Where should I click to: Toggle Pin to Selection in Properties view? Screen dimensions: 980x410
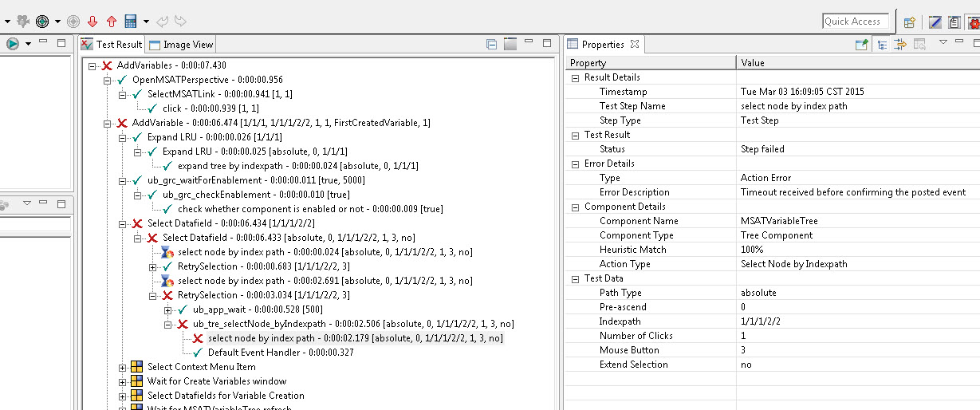coord(861,45)
